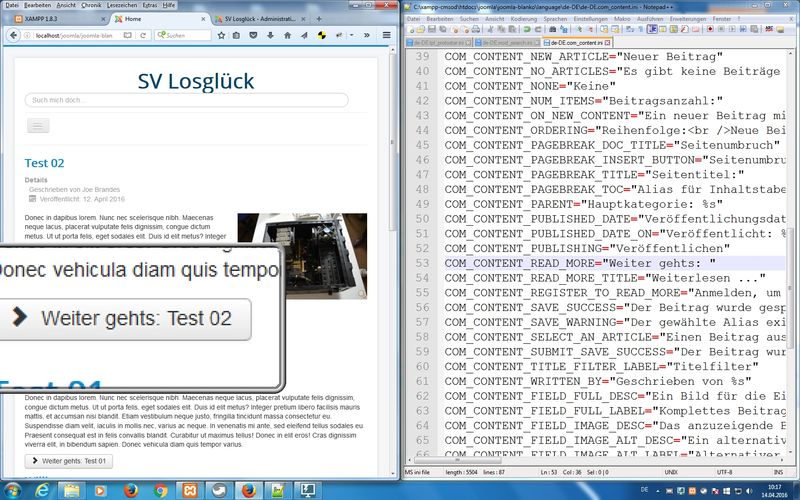800x500 pixels.
Task: Create new file in Notepad++ toolbar
Action: [x=410, y=30]
